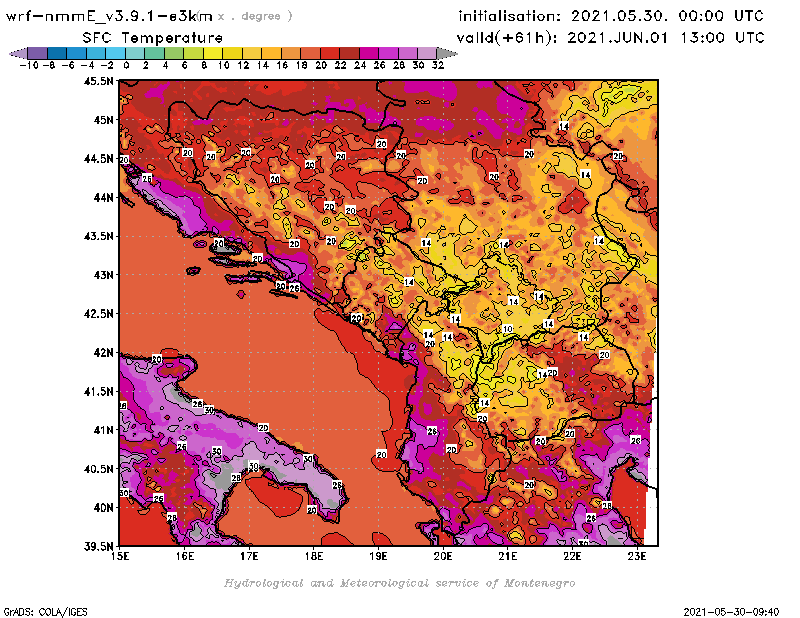Click the latitude label "45.5N"
This screenshot has width=800, height=618.
click(x=99, y=81)
